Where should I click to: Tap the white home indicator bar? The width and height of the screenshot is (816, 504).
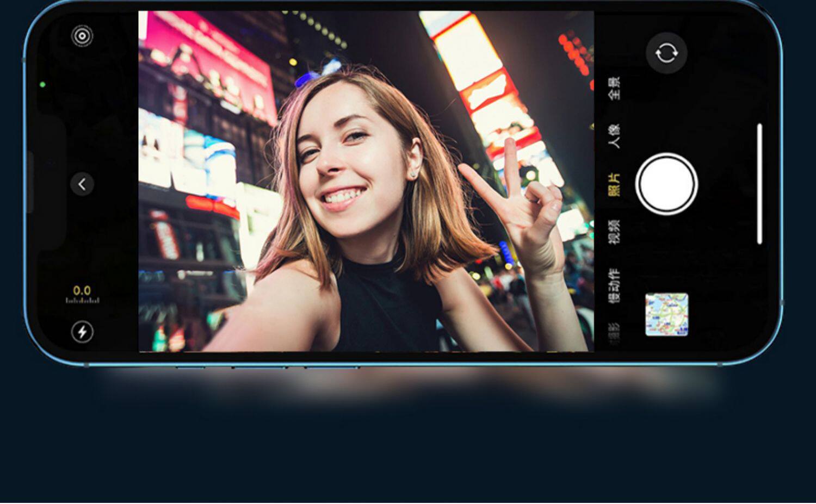[x=759, y=184]
